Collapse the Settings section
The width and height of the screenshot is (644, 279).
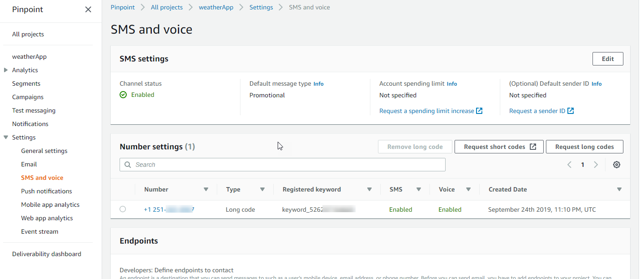click(x=6, y=137)
